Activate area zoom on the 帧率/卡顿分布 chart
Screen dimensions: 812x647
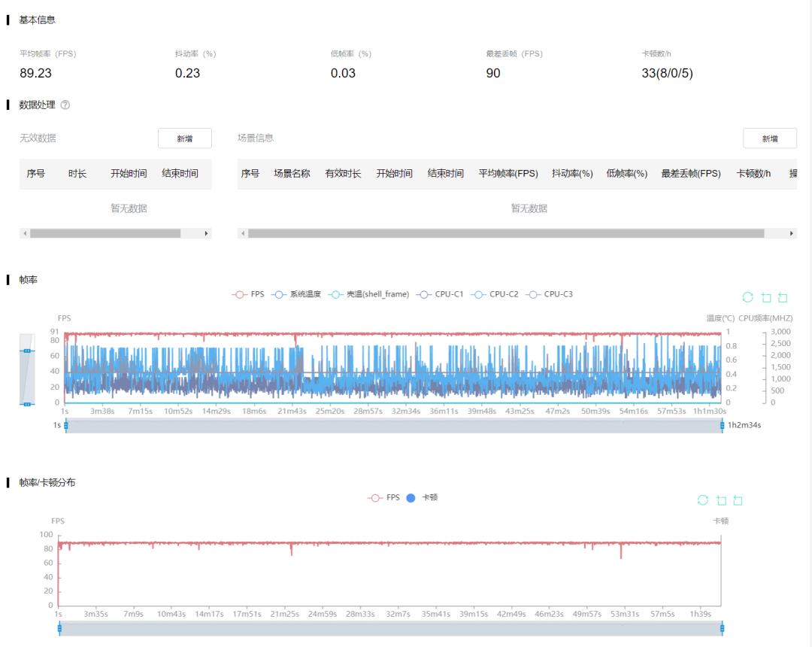721,500
